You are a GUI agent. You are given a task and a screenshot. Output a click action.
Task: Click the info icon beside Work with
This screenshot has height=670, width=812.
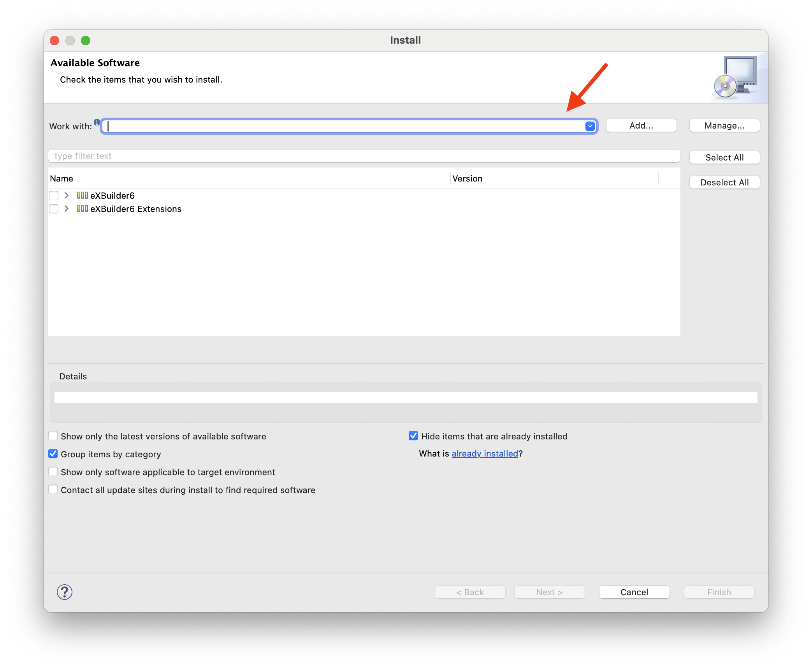[96, 122]
